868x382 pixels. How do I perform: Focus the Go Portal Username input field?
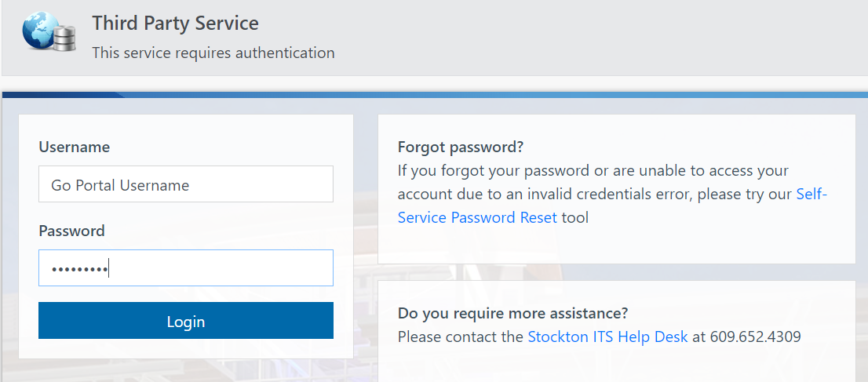pos(186,184)
